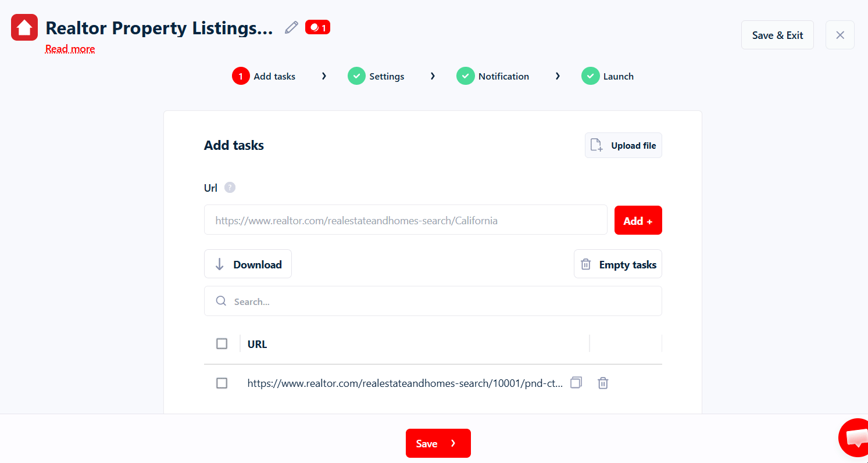
Task: Click the red Add + button
Action: coord(638,220)
